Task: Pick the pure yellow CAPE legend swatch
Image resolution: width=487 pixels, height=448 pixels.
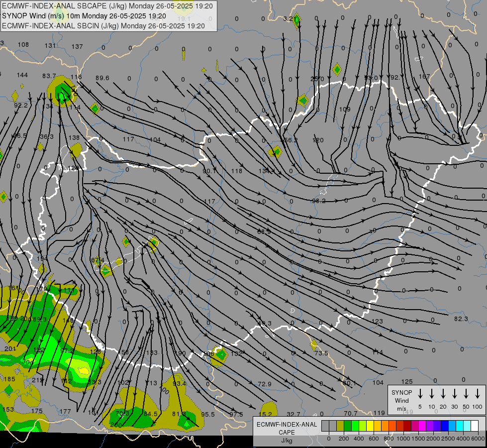Action: pyautogui.click(x=370, y=426)
